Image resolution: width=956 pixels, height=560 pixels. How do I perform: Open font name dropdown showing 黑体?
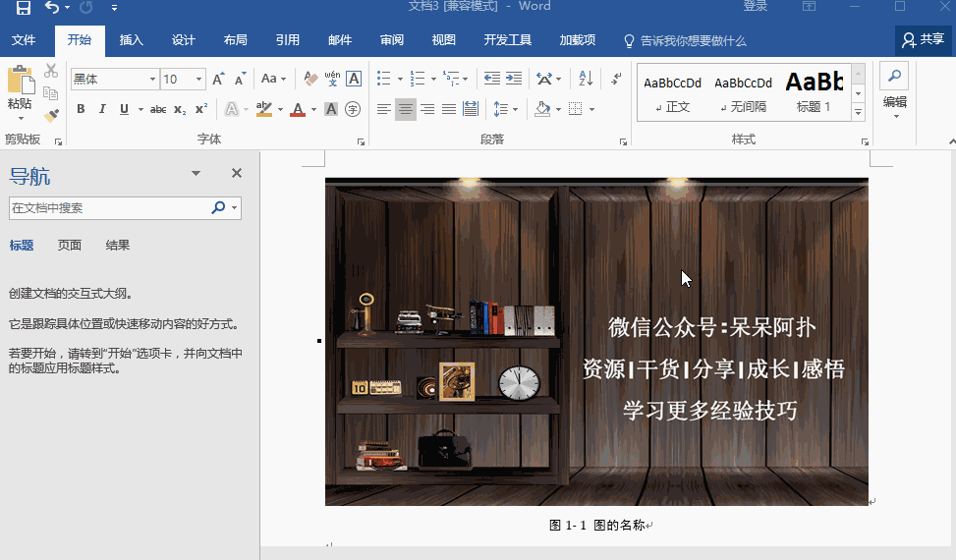click(152, 80)
